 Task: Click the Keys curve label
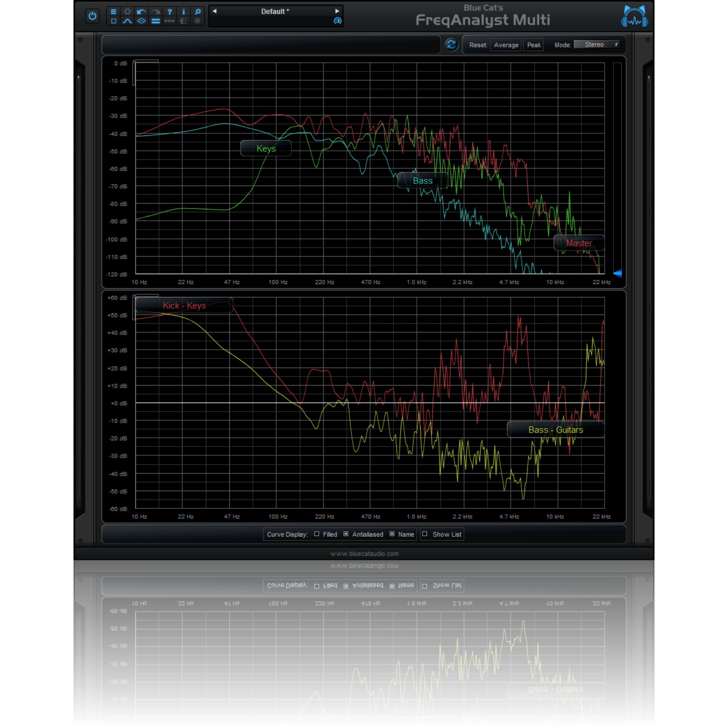(266, 149)
